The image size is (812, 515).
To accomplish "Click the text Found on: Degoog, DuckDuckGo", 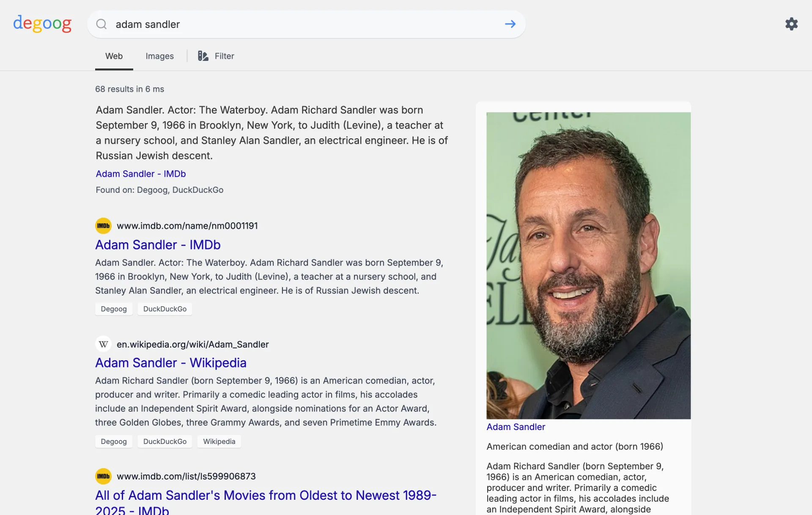I will [159, 190].
